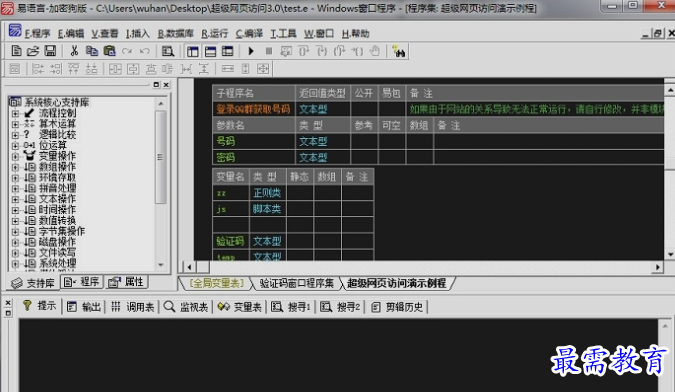Expand the 文本操作 tree node

[x=15, y=199]
